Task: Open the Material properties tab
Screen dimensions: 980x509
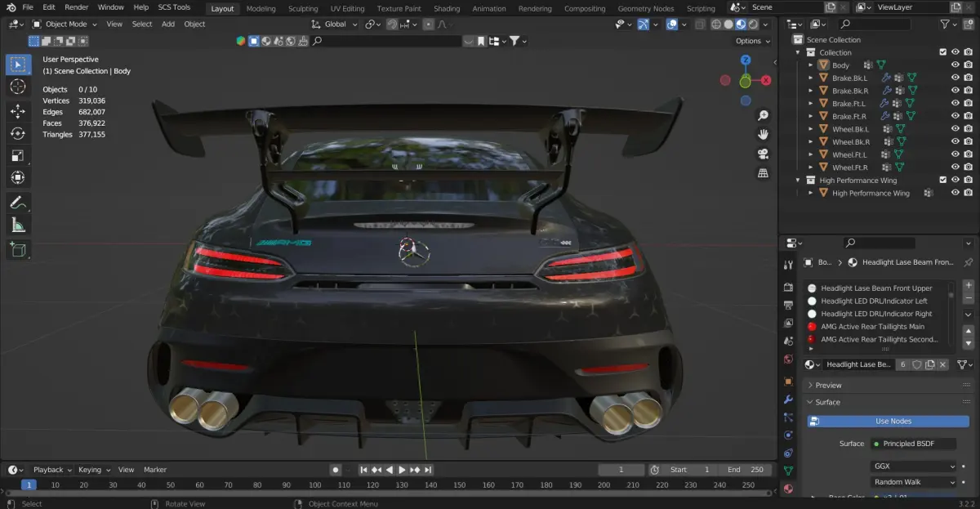Action: (788, 489)
